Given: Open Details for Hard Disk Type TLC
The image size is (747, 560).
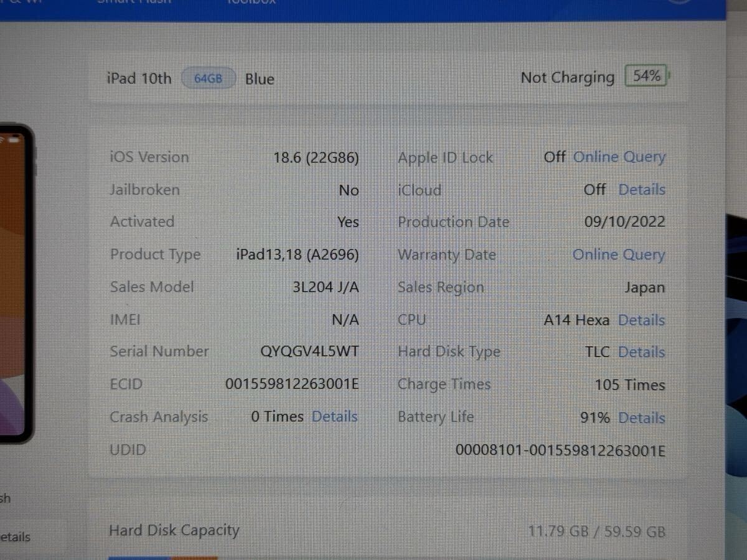Looking at the screenshot, I should (x=641, y=352).
